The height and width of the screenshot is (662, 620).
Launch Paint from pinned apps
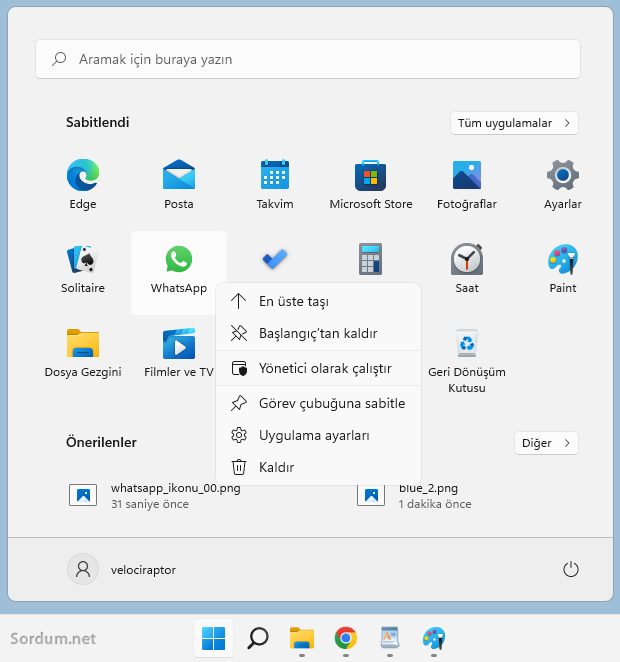[x=563, y=269]
